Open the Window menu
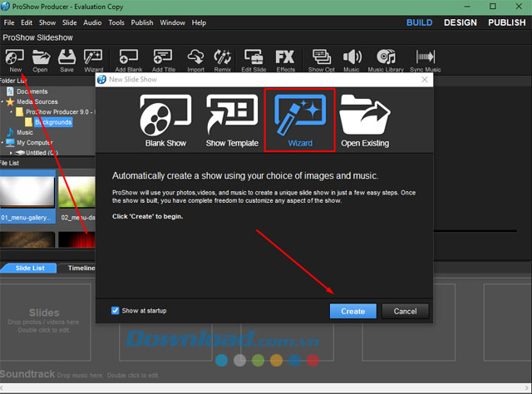 172,22
